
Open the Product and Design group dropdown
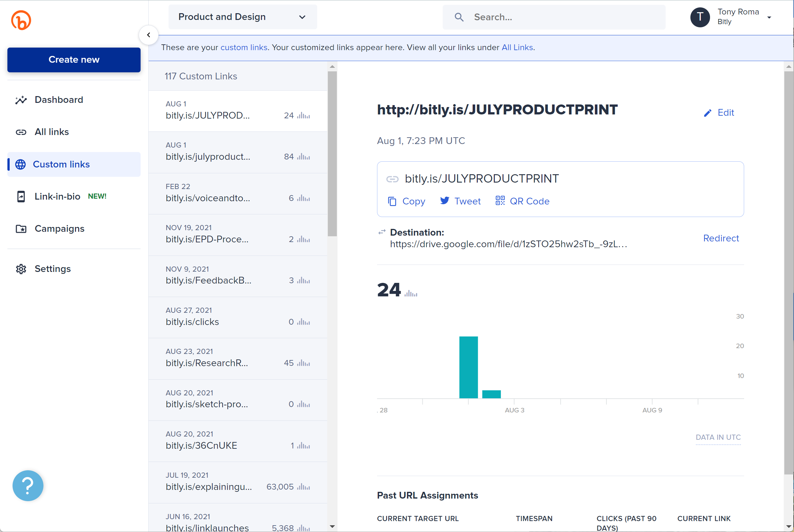[243, 17]
